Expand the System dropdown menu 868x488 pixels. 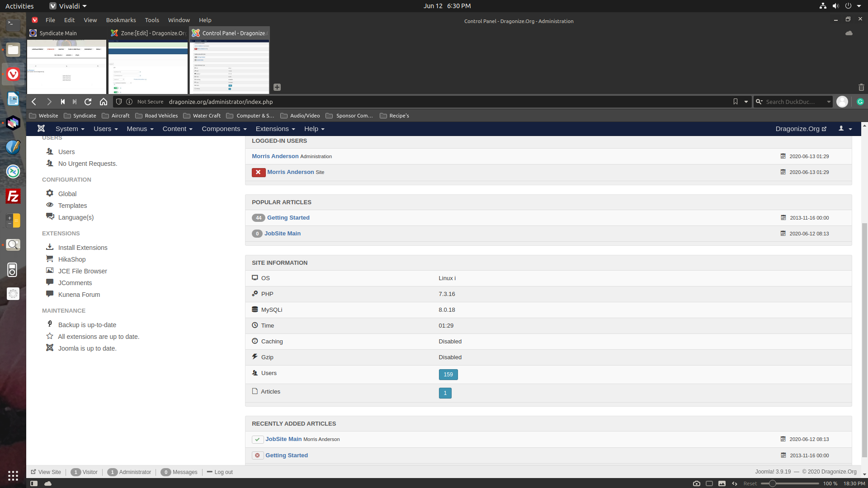tap(70, 129)
